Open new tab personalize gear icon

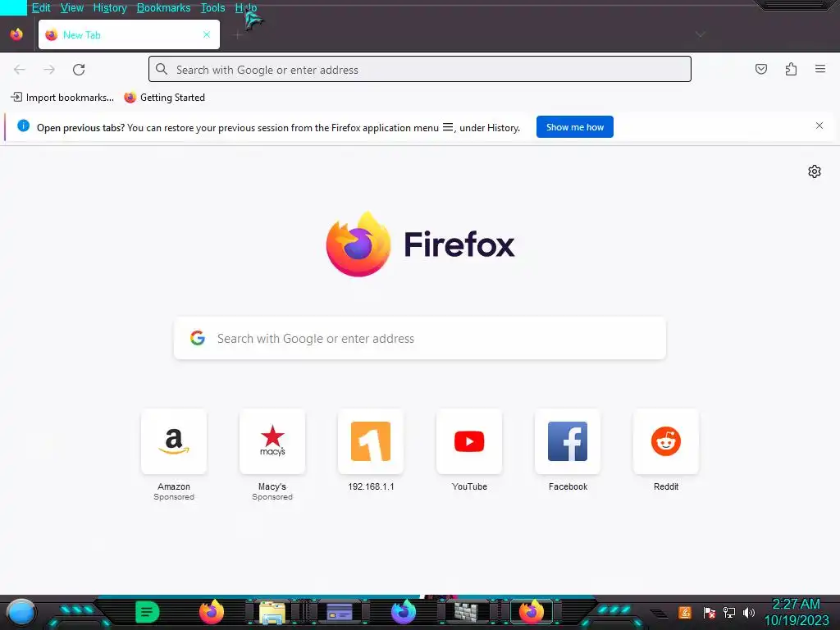click(815, 171)
